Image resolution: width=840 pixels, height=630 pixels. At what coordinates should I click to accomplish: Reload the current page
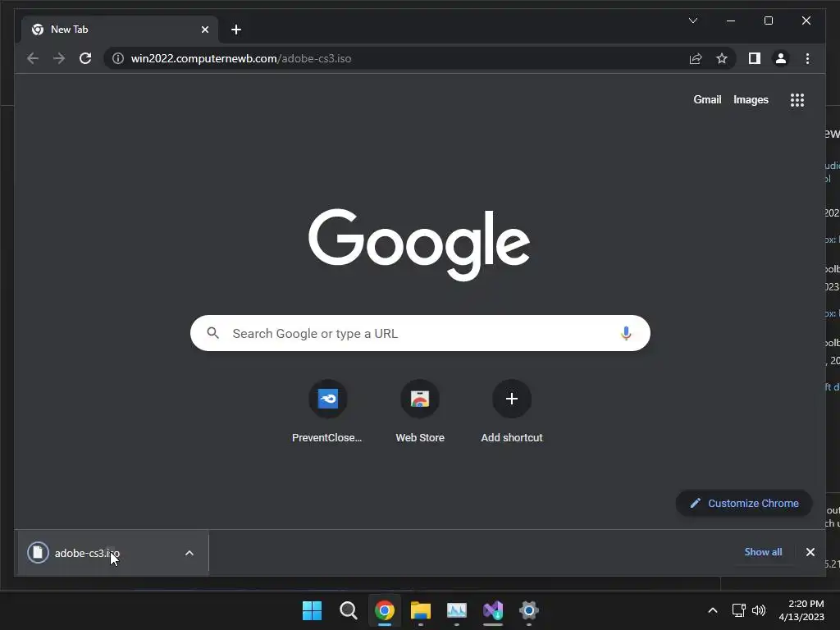[85, 58]
